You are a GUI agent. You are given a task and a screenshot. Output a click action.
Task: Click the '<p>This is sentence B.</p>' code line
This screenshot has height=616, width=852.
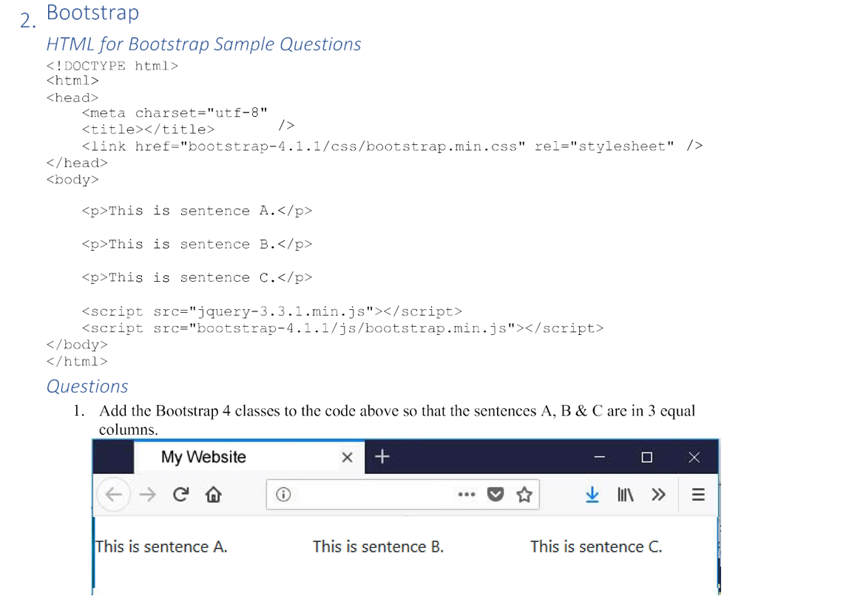click(197, 245)
